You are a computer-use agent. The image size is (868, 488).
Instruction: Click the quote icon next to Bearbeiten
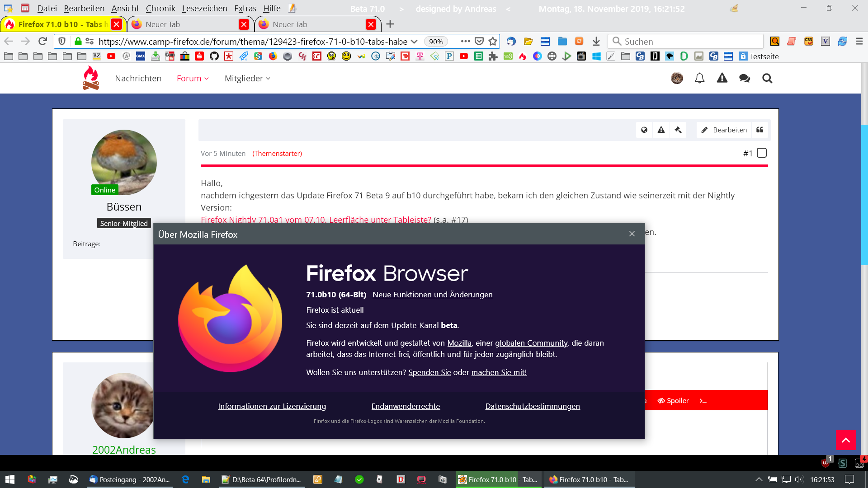pyautogui.click(x=760, y=130)
